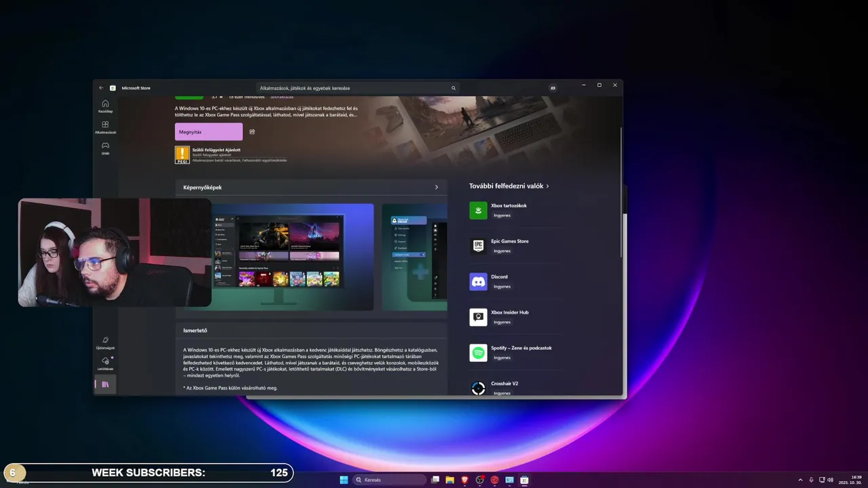Select the Discord title text

pos(499,277)
